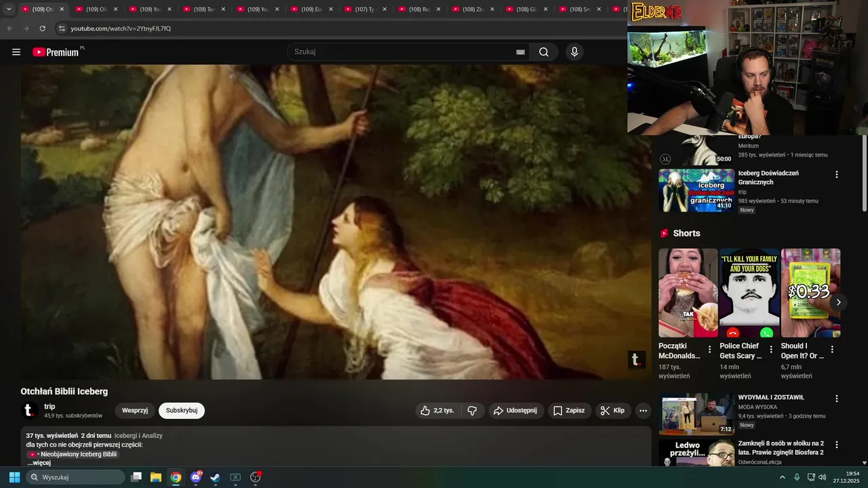
Task: Reload the page
Action: [42, 28]
